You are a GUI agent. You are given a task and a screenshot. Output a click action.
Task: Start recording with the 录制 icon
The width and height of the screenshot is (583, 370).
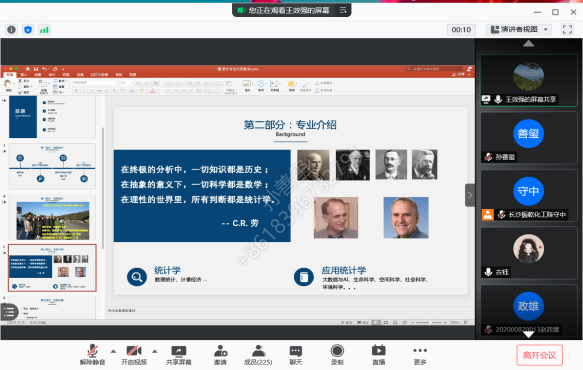tap(337, 351)
